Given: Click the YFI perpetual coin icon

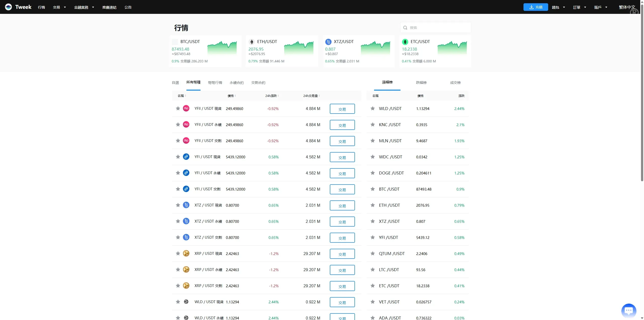Looking at the screenshot, I should pos(186,173).
